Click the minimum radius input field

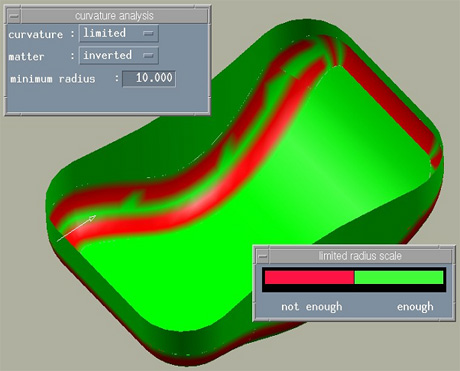149,79
